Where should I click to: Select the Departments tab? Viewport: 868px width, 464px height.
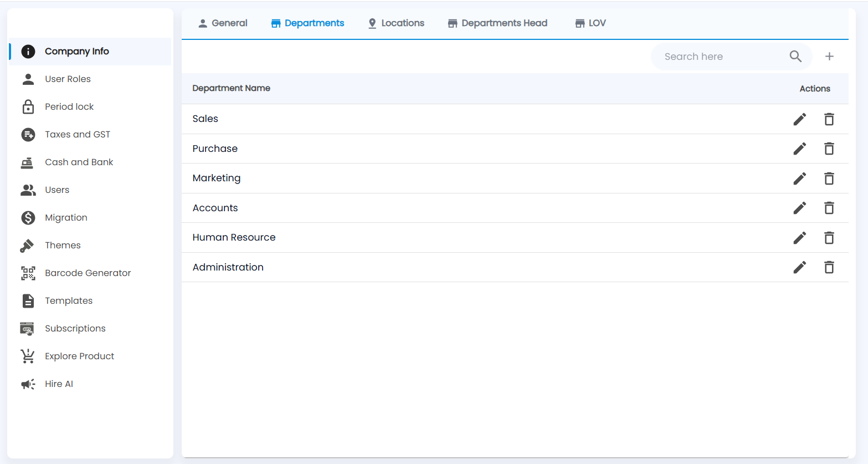click(307, 23)
